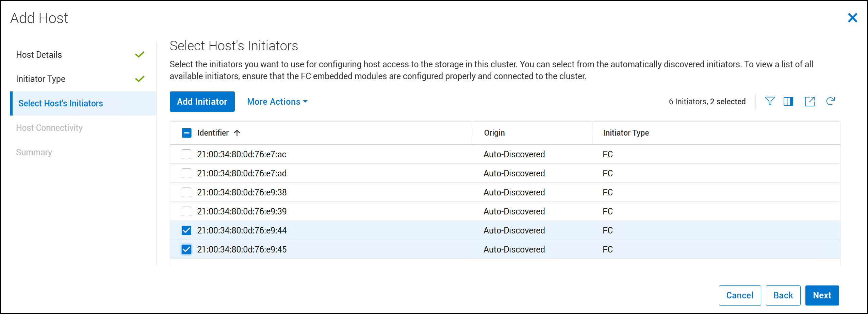Check initiator 21:00:34:80:0d:76:e7:ad

pos(186,173)
